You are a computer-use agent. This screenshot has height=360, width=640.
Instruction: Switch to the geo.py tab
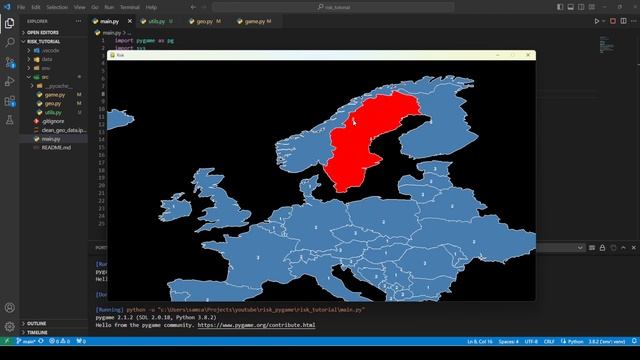coord(205,21)
